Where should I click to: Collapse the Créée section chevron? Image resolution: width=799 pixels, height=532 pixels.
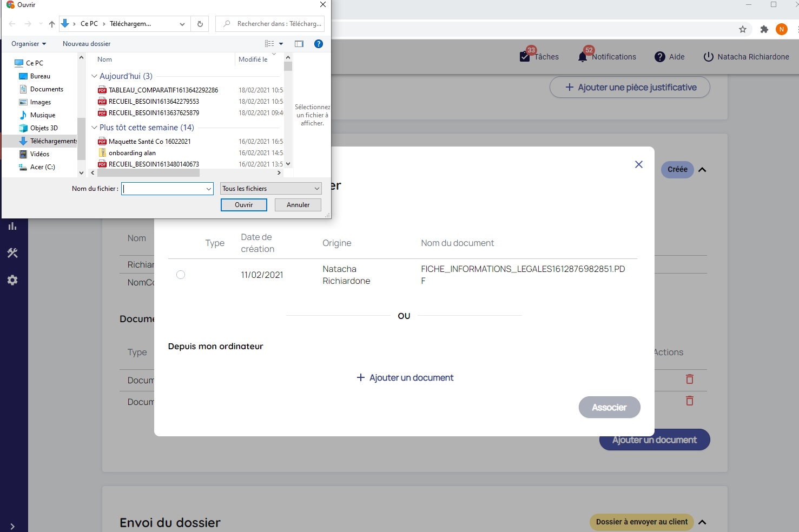click(x=702, y=170)
